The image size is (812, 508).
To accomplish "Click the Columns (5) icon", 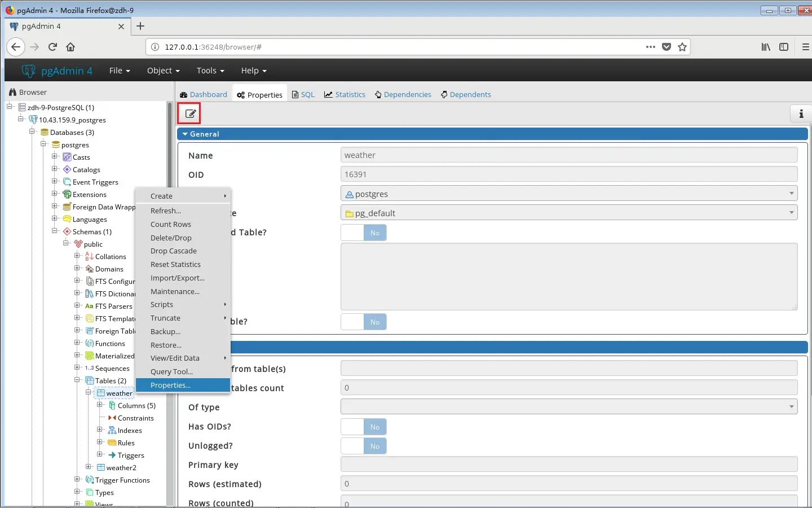I will coord(112,405).
